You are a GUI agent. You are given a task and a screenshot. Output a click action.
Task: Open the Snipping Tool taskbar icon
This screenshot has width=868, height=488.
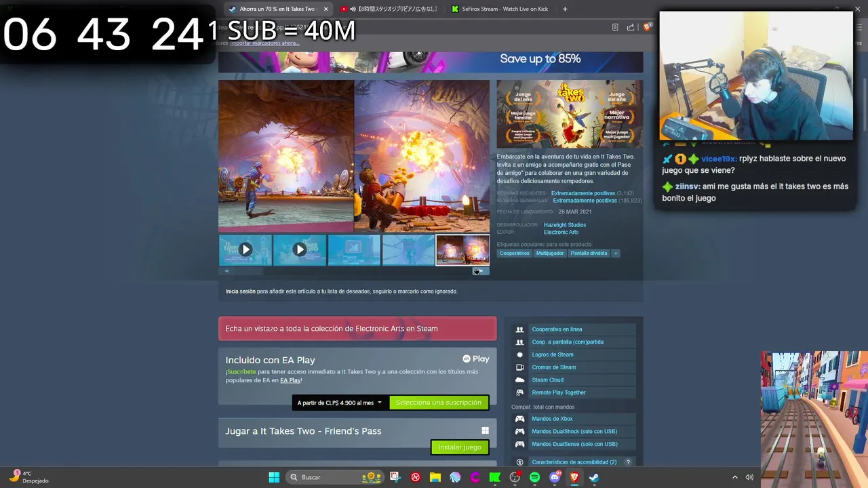pos(395,477)
